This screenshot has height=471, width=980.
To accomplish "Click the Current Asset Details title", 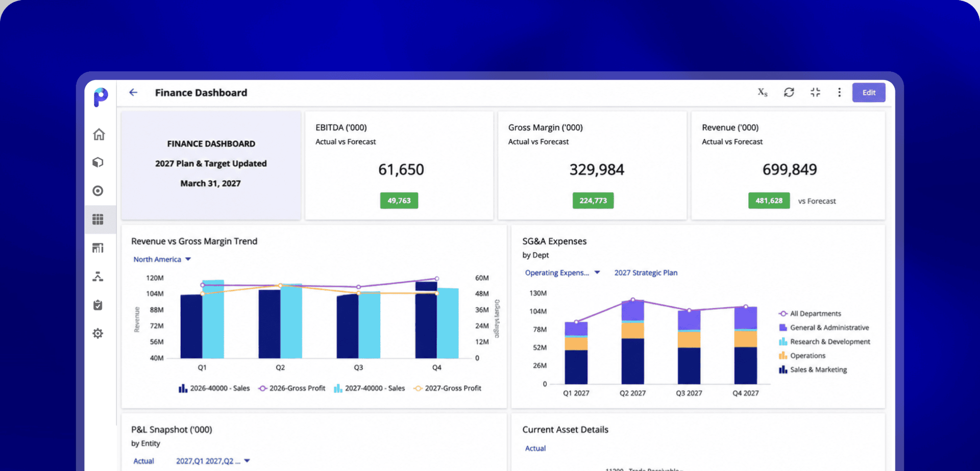I will coord(565,430).
